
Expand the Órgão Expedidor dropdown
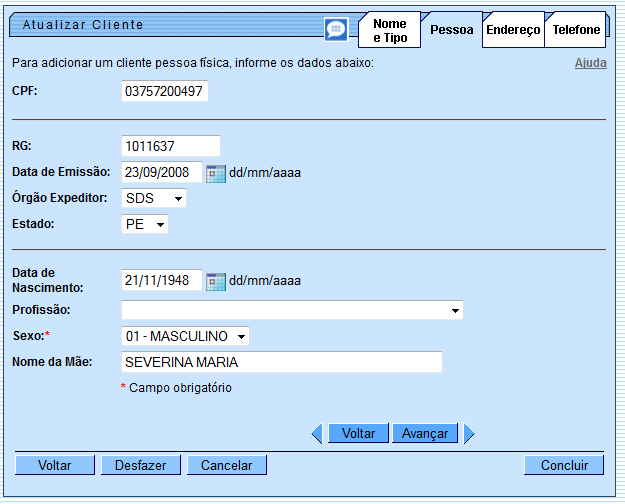pyautogui.click(x=154, y=198)
